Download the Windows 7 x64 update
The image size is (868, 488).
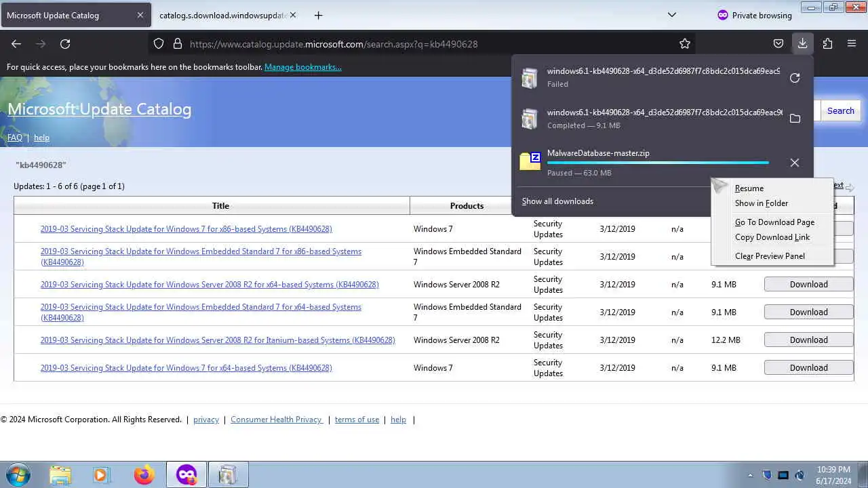click(808, 367)
